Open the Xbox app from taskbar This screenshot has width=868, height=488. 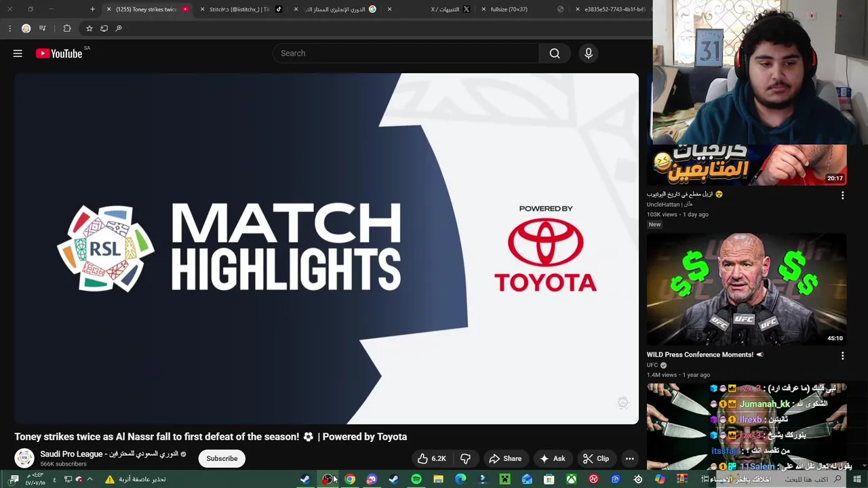(572, 479)
